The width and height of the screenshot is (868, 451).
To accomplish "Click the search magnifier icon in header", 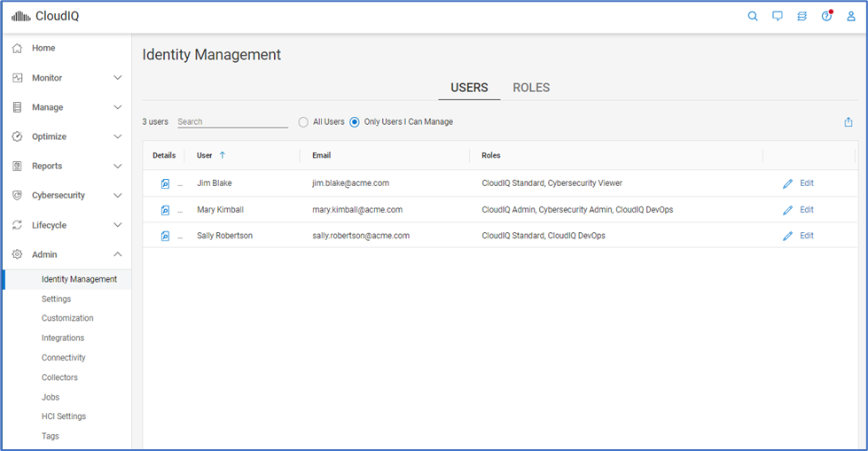I will (x=753, y=16).
